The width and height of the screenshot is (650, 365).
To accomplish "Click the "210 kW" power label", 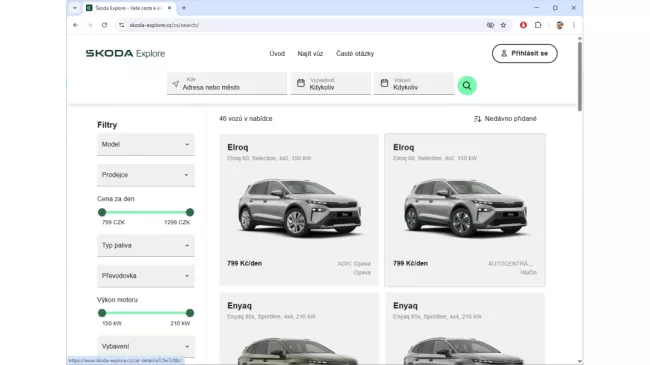I will coord(180,323).
